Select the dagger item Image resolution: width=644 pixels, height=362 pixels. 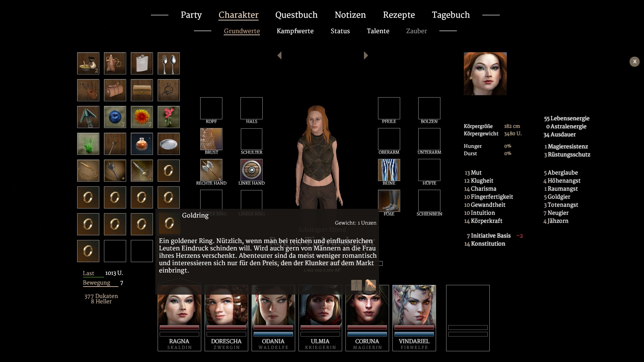142,171
